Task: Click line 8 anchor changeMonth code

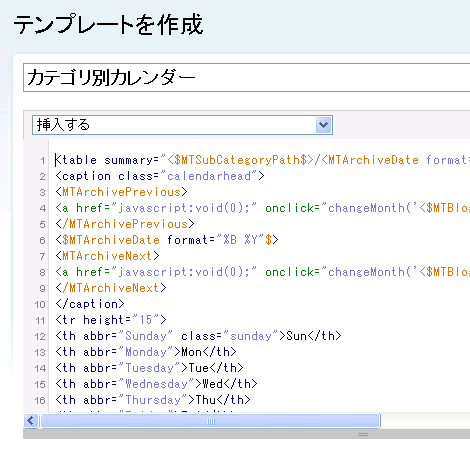Action: (x=263, y=272)
